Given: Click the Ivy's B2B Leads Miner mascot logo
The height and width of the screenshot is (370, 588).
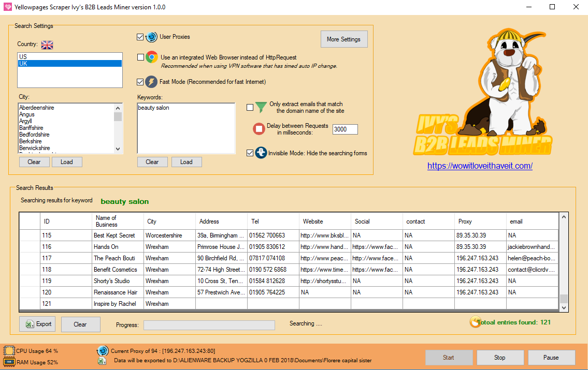Looking at the screenshot, I should coord(483,92).
